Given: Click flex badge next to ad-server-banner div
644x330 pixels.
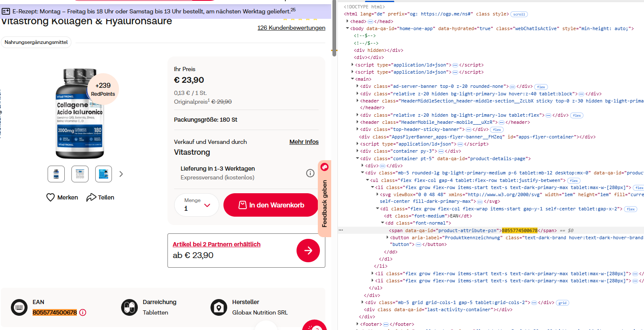Looking at the screenshot, I should point(541,87).
